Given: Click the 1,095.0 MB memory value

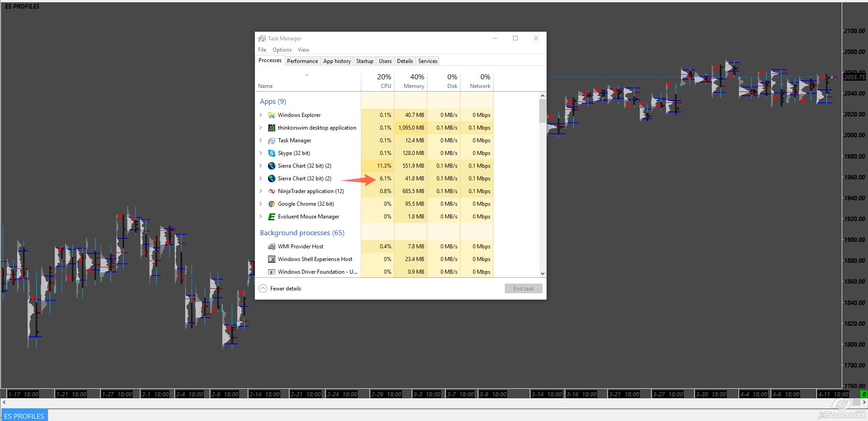Looking at the screenshot, I should [411, 128].
